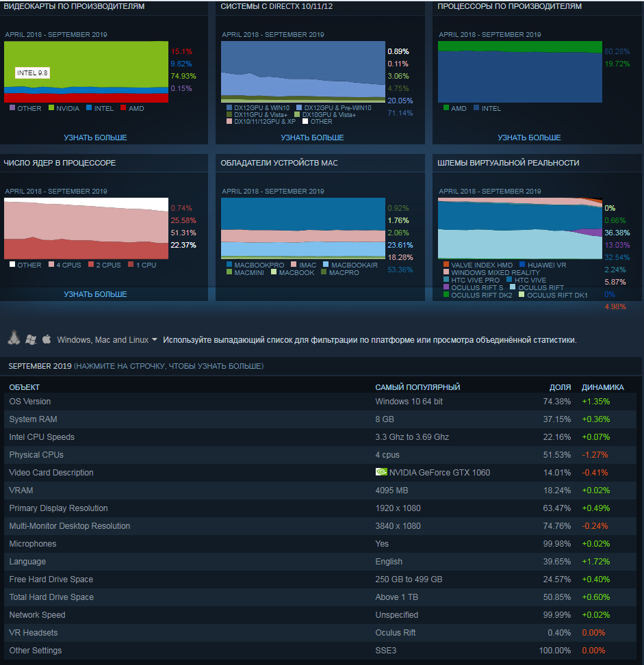Click the 74.93% NVIDIA share label
The image size is (644, 665).
(x=183, y=76)
